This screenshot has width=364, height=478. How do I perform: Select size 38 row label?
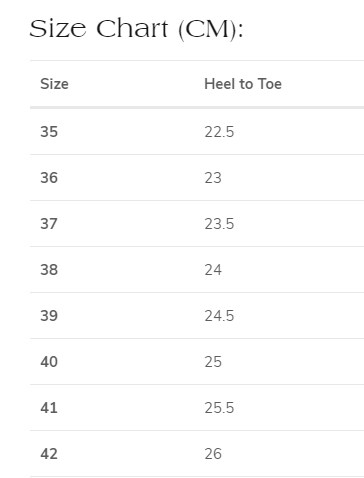pos(49,270)
